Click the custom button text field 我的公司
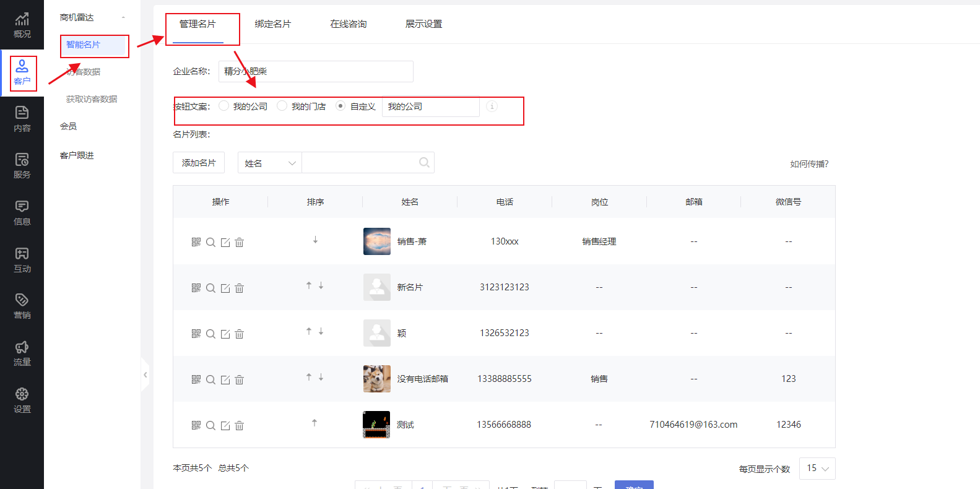The image size is (980, 489). pyautogui.click(x=431, y=106)
